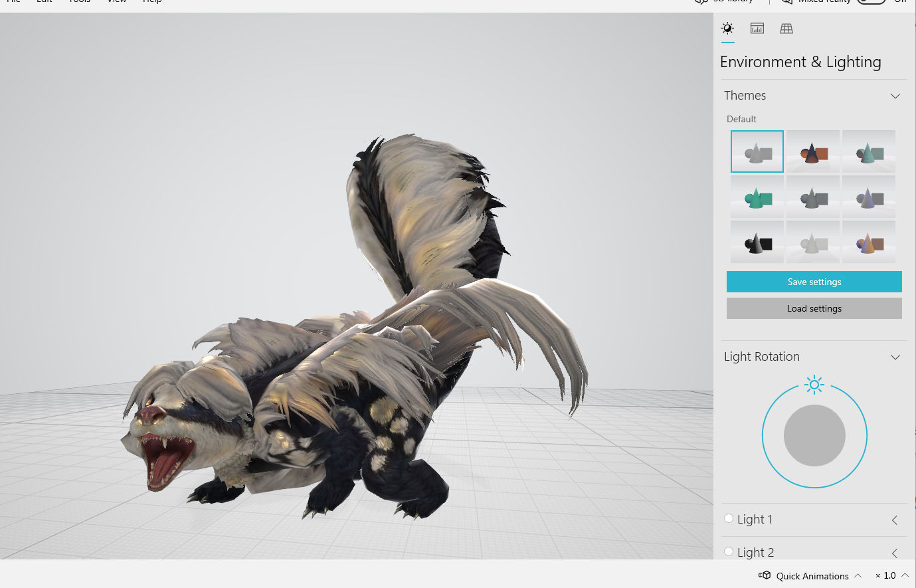The height and width of the screenshot is (588, 916).
Task: Select the gold and brown lighting theme
Action: coord(869,242)
